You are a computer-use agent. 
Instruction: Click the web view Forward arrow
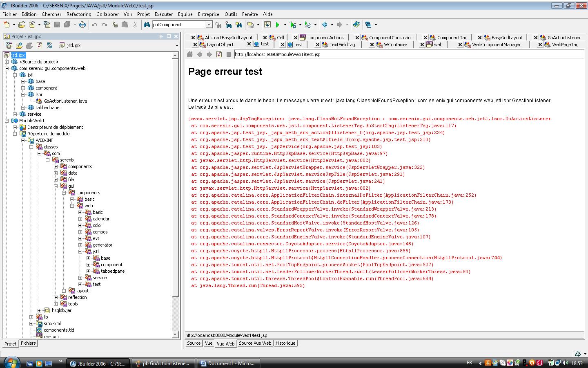pos(209,54)
